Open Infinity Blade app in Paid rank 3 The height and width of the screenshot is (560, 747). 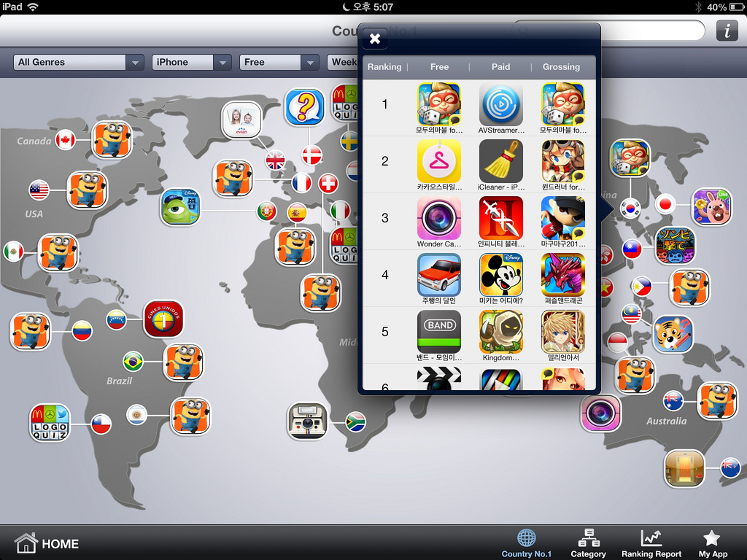[500, 218]
